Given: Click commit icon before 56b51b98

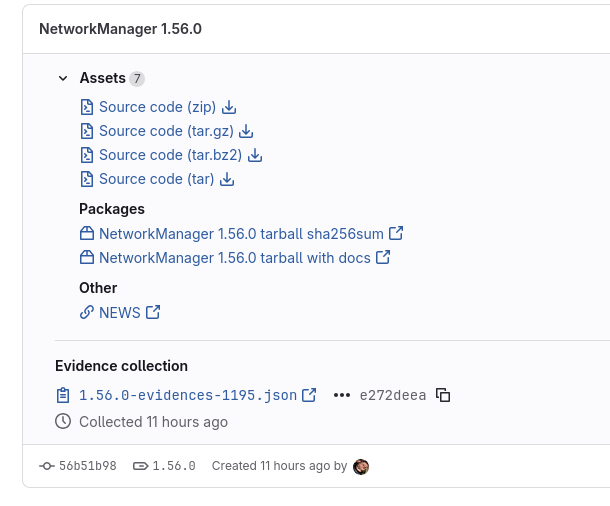Looking at the screenshot, I should 47,466.
